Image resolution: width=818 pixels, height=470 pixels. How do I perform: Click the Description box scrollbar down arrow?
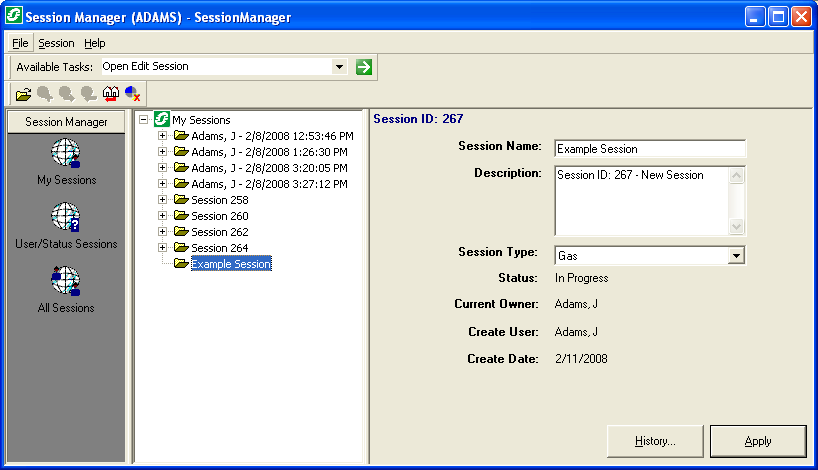pos(737,227)
